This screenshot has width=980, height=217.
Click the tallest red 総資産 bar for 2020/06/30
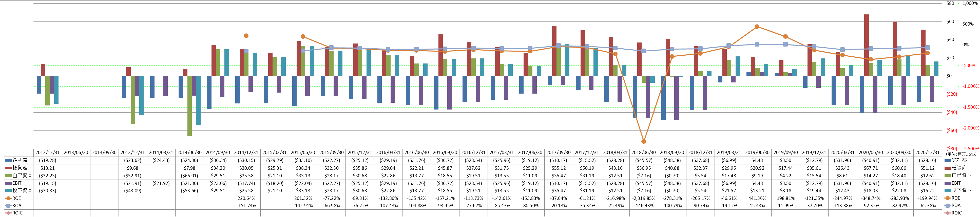[866, 45]
